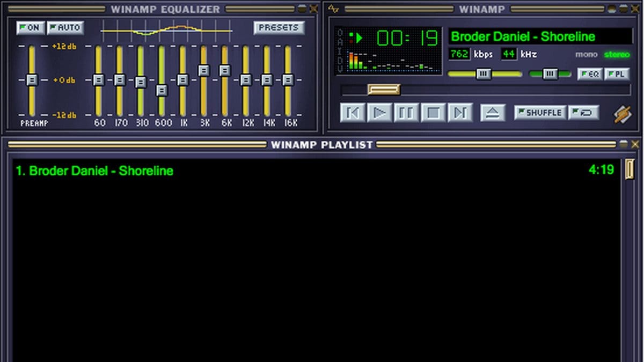The image size is (644, 362).
Task: Click the playlist scrollbar handle
Action: click(x=629, y=169)
